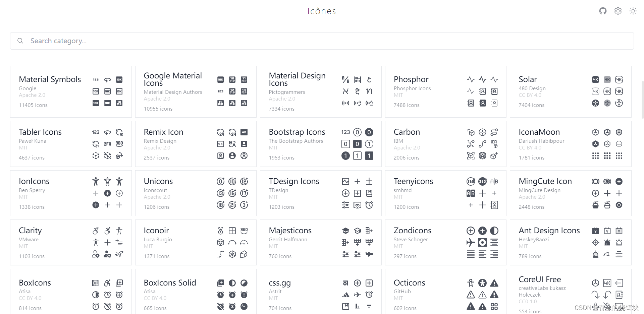
Task: Click the search magnifier icon
Action: click(x=20, y=41)
